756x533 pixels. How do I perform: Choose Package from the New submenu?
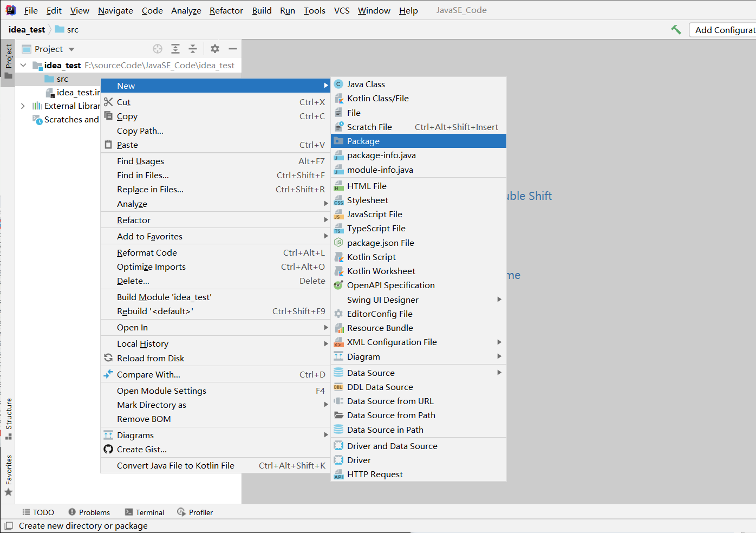419,141
